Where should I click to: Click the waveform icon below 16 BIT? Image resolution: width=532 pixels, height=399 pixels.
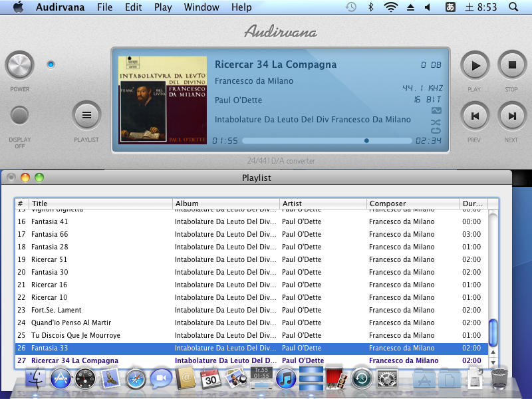pos(436,110)
